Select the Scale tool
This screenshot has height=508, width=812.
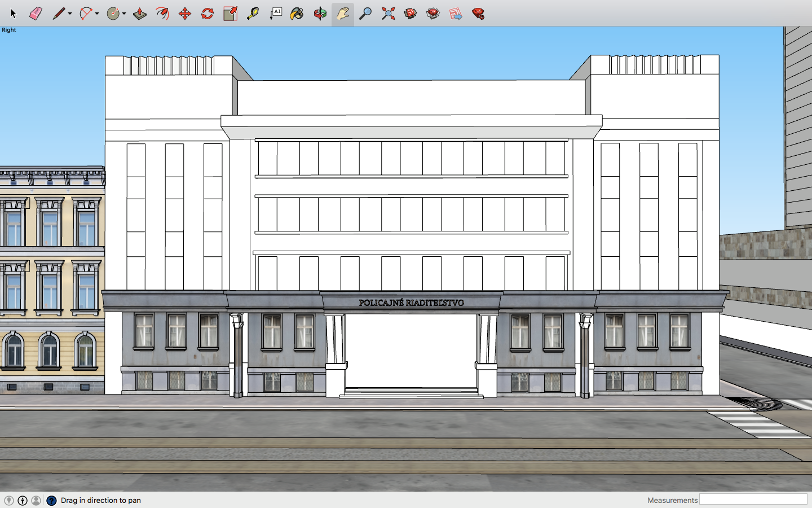click(230, 14)
